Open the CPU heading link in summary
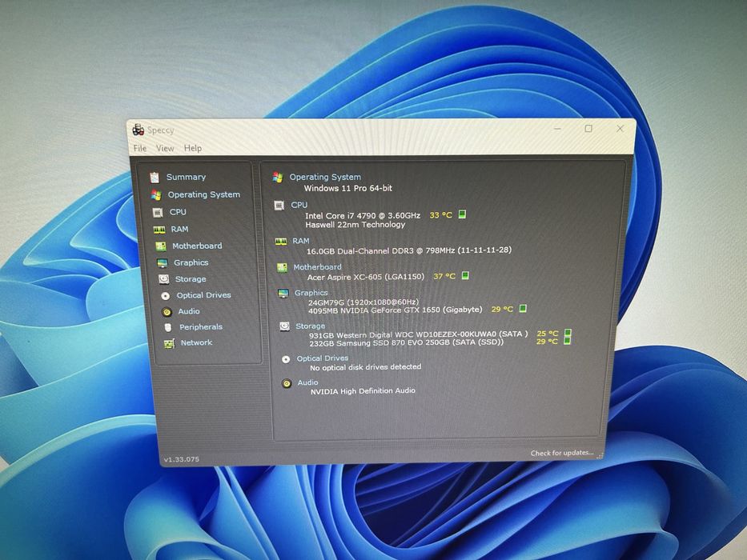Viewport: 747px width, 560px height. click(x=299, y=205)
